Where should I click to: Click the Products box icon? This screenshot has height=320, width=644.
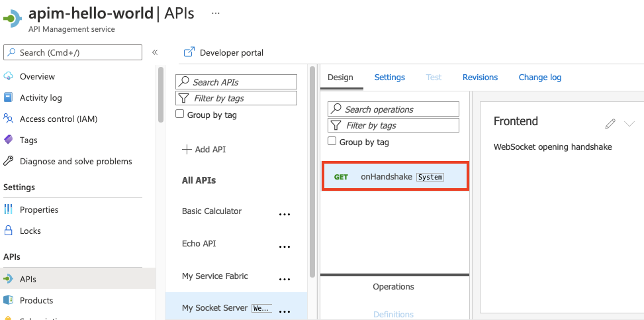(8, 300)
